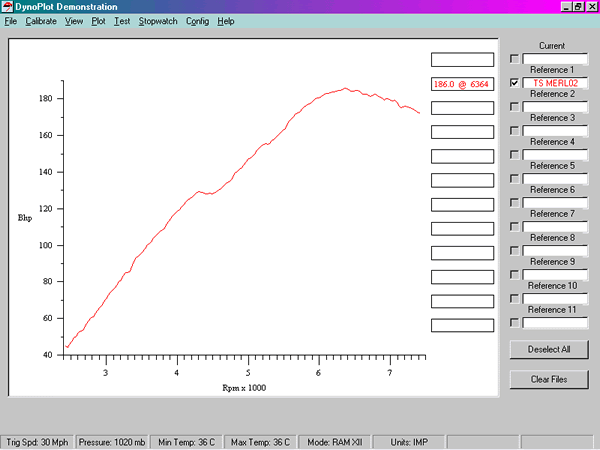Tick the Reference 2 checkbox
Image resolution: width=600 pixels, height=450 pixels.
click(x=514, y=106)
